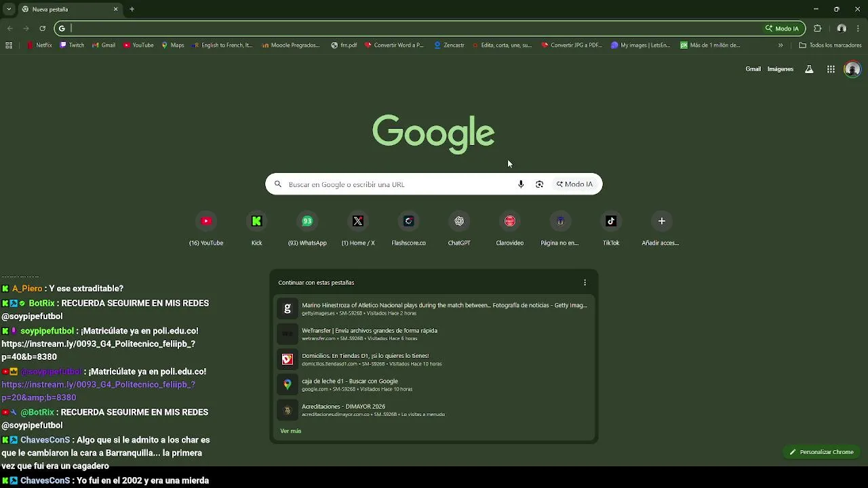Click the 'Modo IA' button in the search box

[x=575, y=184]
